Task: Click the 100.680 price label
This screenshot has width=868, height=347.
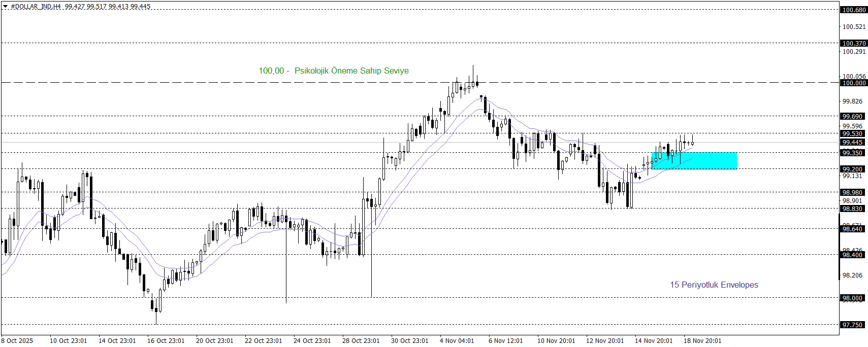Action: (853, 10)
